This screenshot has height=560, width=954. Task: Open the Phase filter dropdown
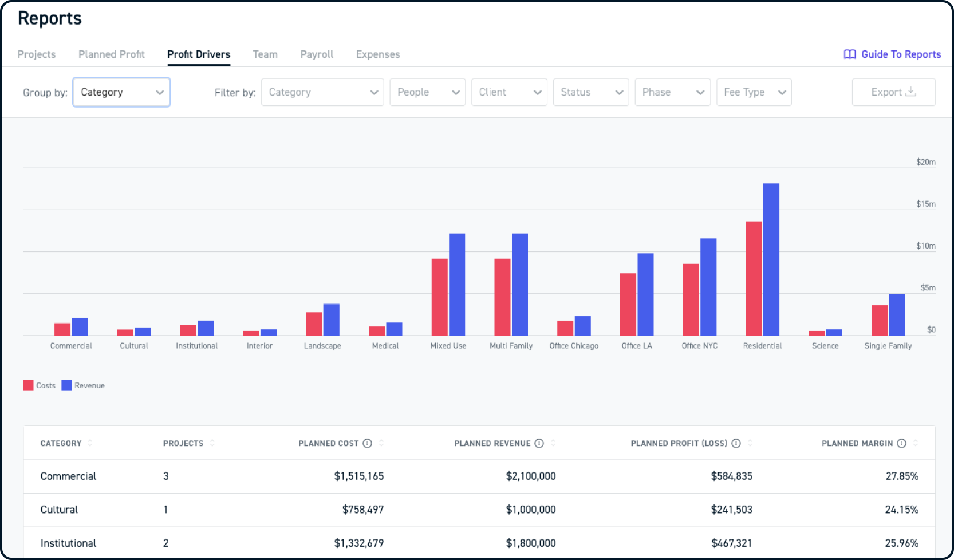(673, 92)
